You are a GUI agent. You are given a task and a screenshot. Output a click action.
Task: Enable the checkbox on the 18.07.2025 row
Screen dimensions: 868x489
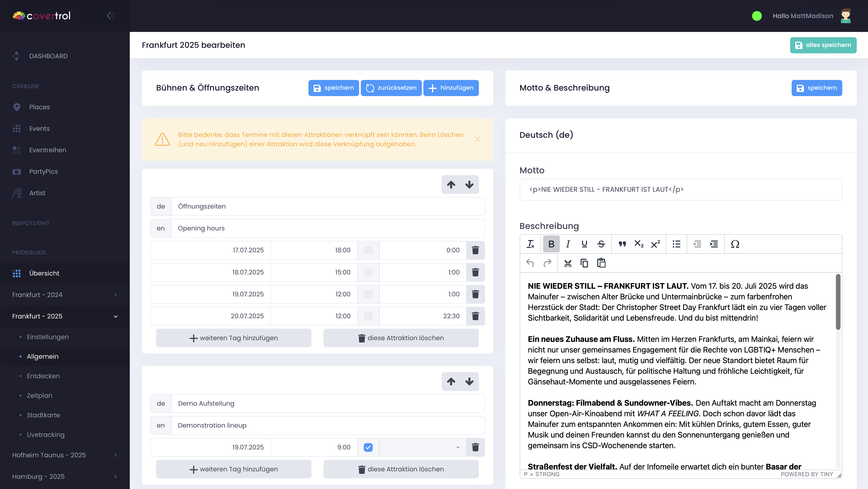point(368,272)
